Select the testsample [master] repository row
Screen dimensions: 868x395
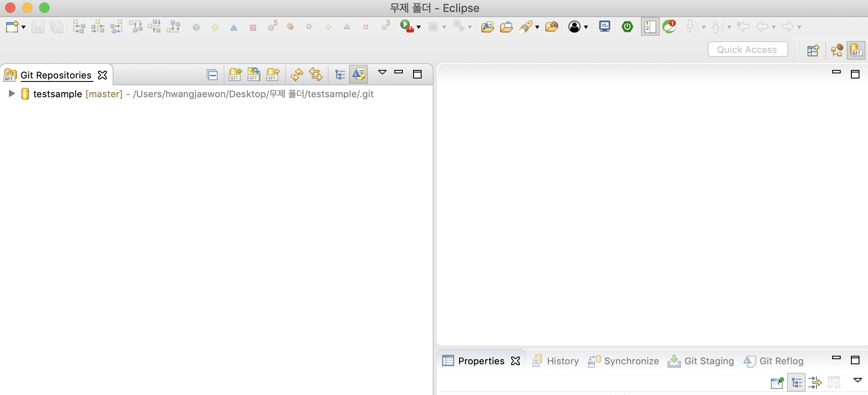[217, 94]
